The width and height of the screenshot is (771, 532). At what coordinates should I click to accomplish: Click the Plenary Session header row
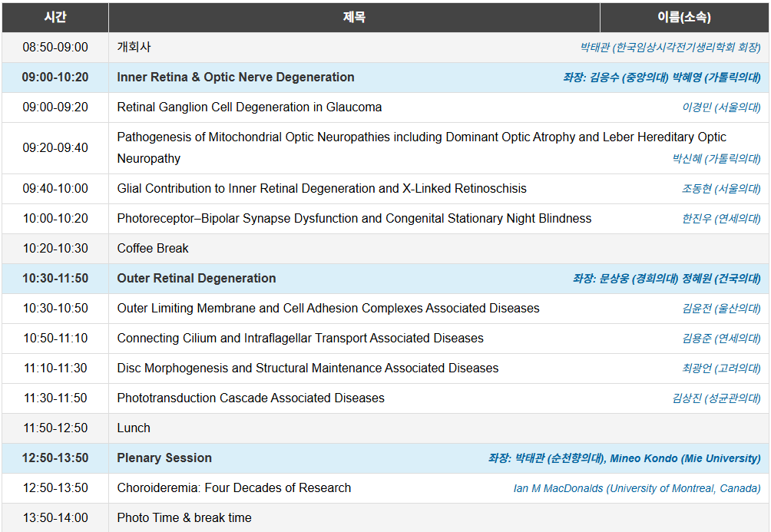coord(164,458)
